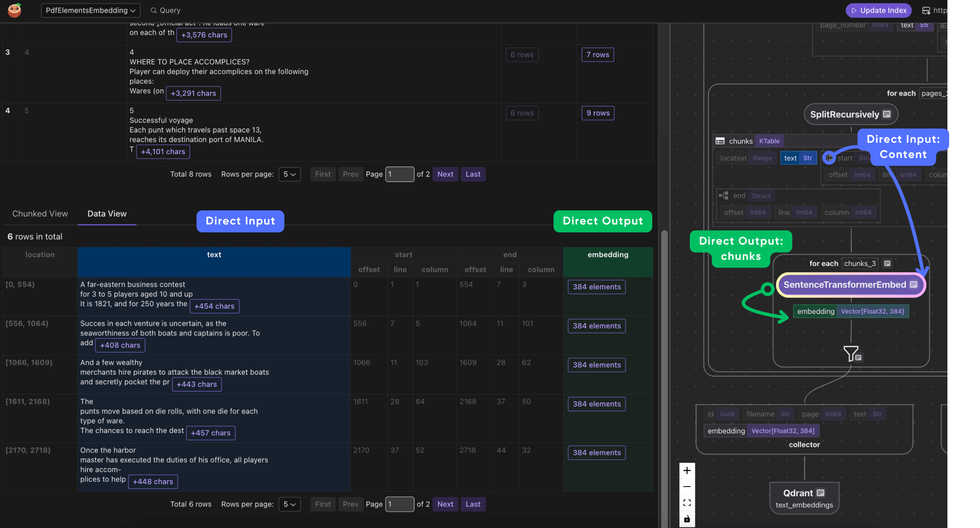Toggle the graph interactivity lock
This screenshot has height=528, width=980.
(687, 519)
